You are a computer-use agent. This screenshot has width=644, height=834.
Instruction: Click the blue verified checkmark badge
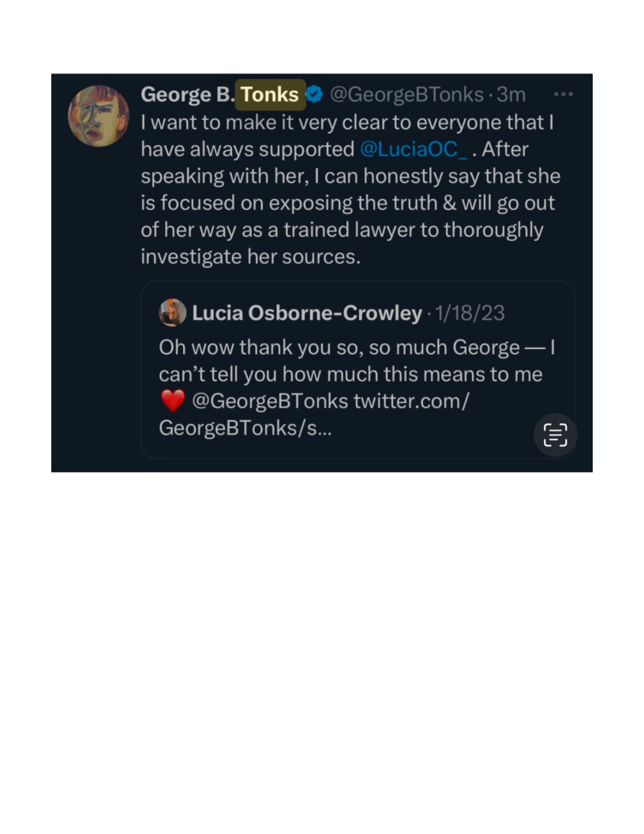pyautogui.click(x=314, y=95)
